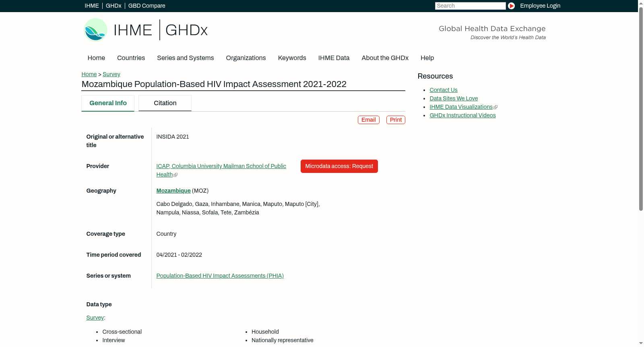Open IHME Data Visualizations link

(461, 107)
